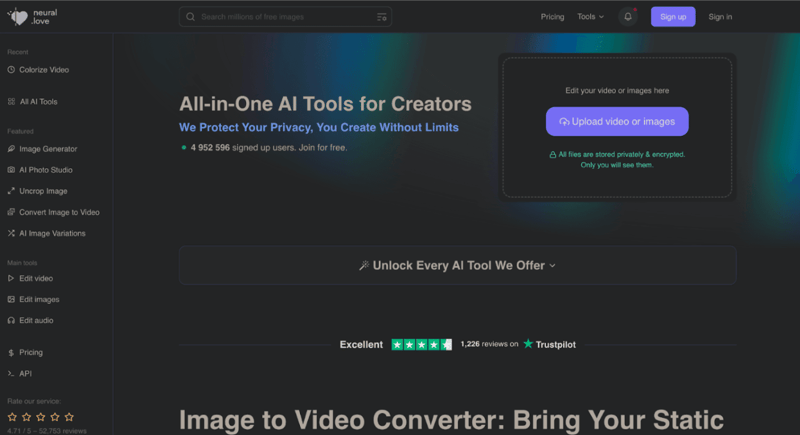The height and width of the screenshot is (435, 800).
Task: Open Uncrop Image tool
Action: pyautogui.click(x=42, y=191)
